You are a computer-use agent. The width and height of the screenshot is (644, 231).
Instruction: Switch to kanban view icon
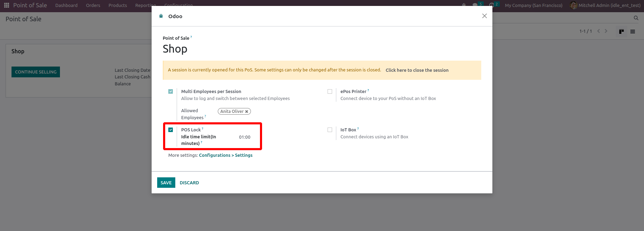[x=621, y=31]
